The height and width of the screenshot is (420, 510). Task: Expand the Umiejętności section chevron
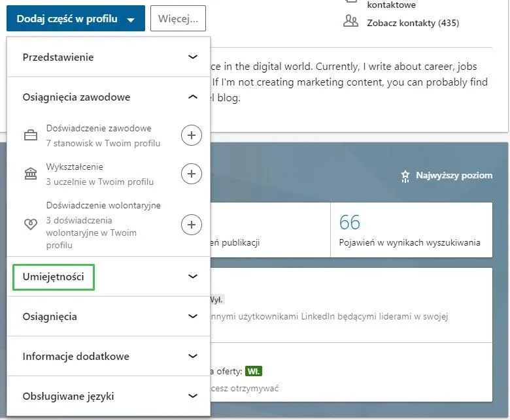coord(192,276)
